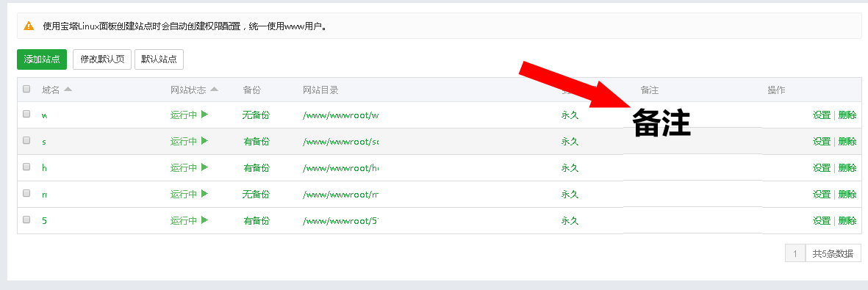Image resolution: width=868 pixels, height=290 pixels.
Task: Change 永久 expiry for the 'h' site
Action: (x=570, y=167)
